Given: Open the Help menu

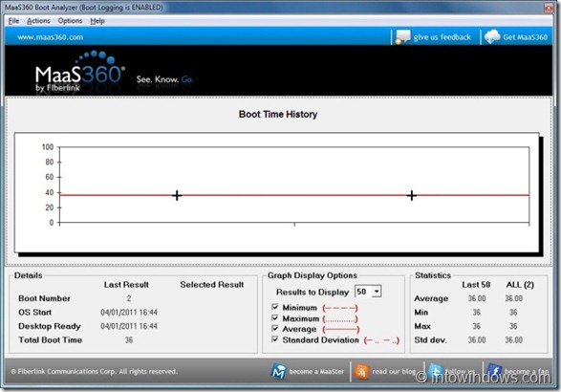Looking at the screenshot, I should pyautogui.click(x=97, y=21).
